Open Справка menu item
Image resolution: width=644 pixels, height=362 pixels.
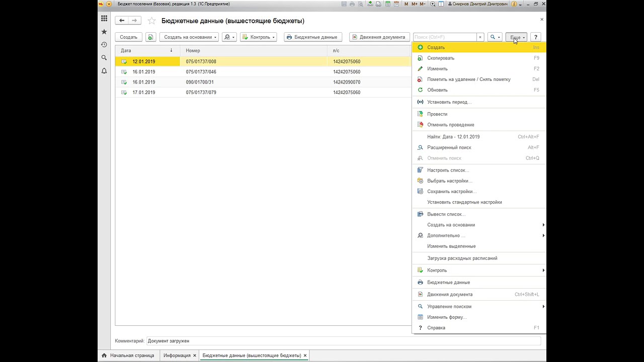coord(478,328)
